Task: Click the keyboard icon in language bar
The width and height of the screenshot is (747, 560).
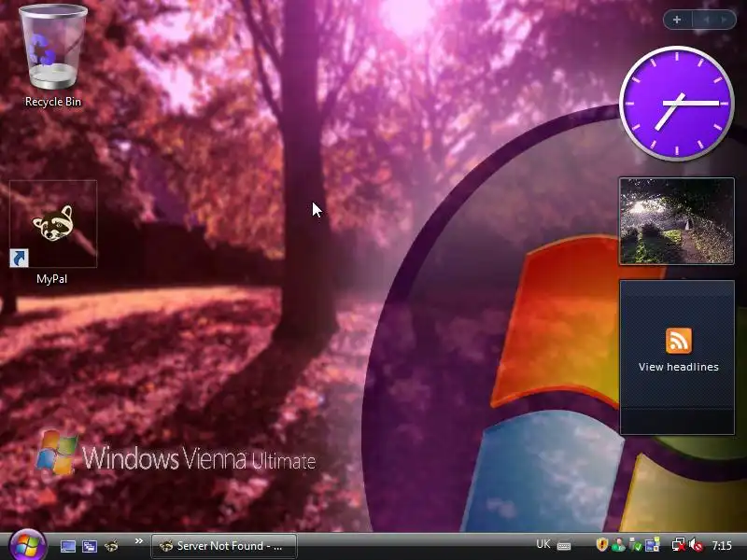Action: click(564, 546)
